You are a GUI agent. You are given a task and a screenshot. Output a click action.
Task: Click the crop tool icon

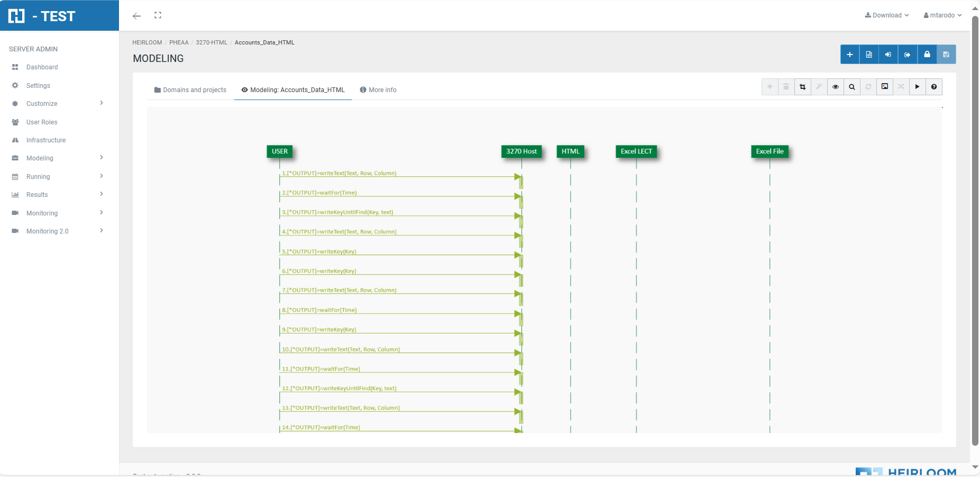point(802,87)
